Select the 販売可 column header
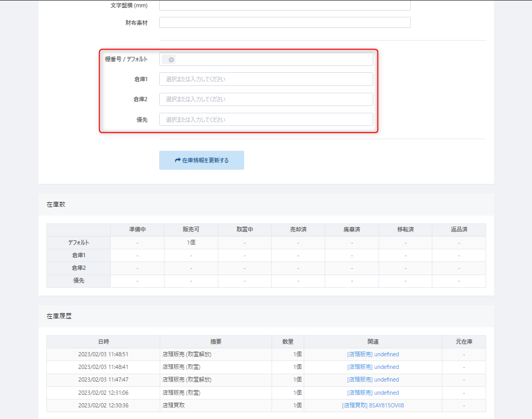The height and width of the screenshot is (419, 532). click(191, 230)
